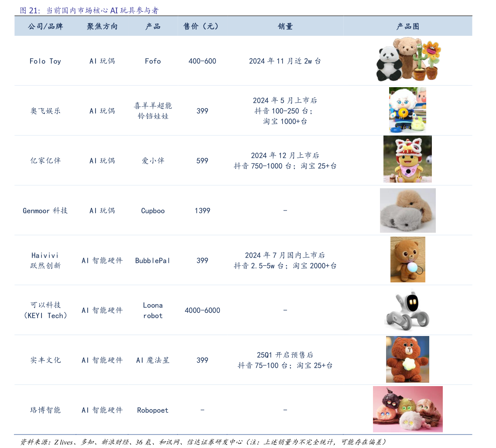Select the Haivivi 跃然创新 cell
Viewport: 496px width, 448px height.
(x=45, y=260)
